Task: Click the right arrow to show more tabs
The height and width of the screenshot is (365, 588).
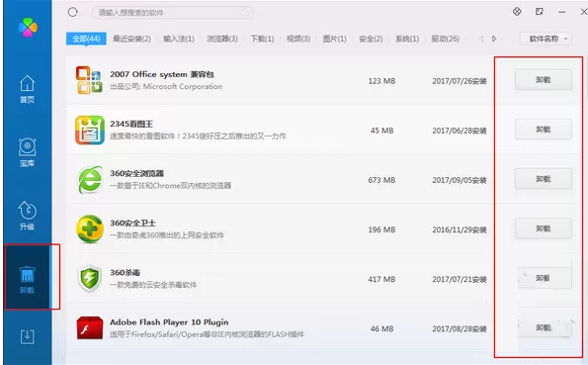Action: pyautogui.click(x=494, y=39)
